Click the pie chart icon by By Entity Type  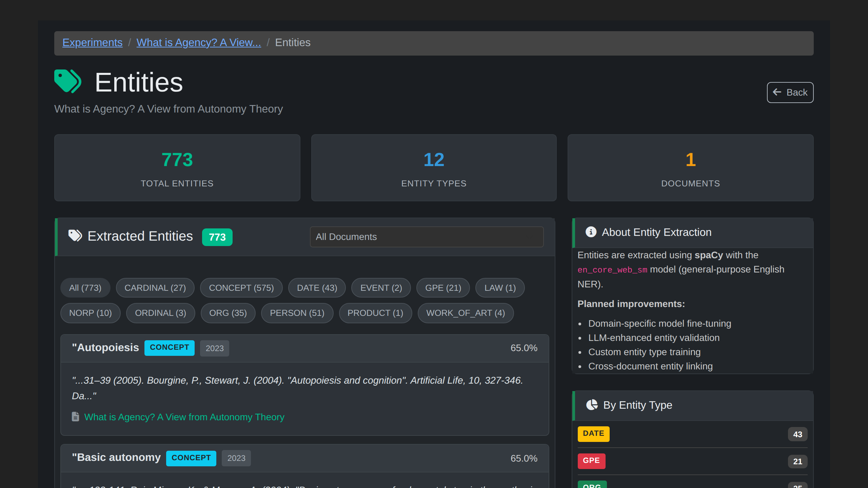tap(592, 405)
